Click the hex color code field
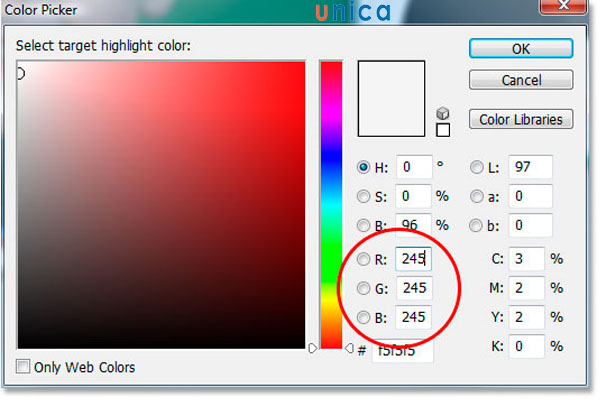The width and height of the screenshot is (600, 400). [x=403, y=351]
